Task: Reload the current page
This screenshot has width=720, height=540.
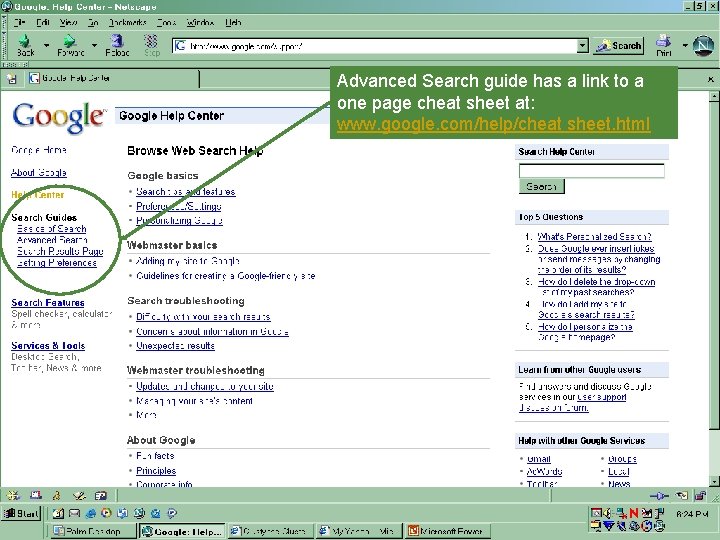Action: pyautogui.click(x=117, y=45)
